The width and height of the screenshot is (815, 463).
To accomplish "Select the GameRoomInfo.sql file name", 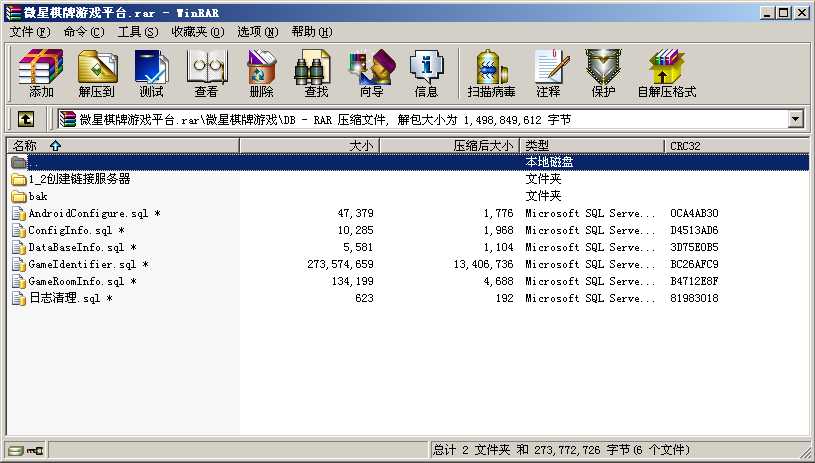I will (x=82, y=281).
